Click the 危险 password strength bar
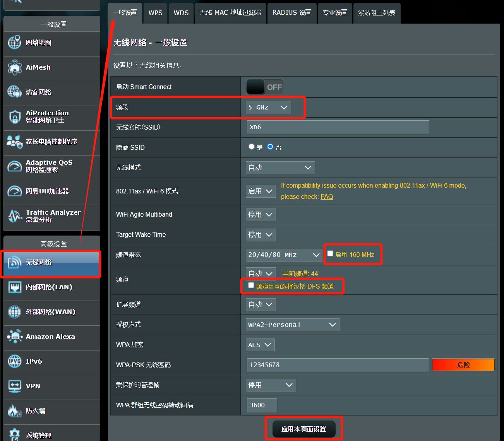Image resolution: width=504 pixels, height=441 pixels. [x=463, y=365]
